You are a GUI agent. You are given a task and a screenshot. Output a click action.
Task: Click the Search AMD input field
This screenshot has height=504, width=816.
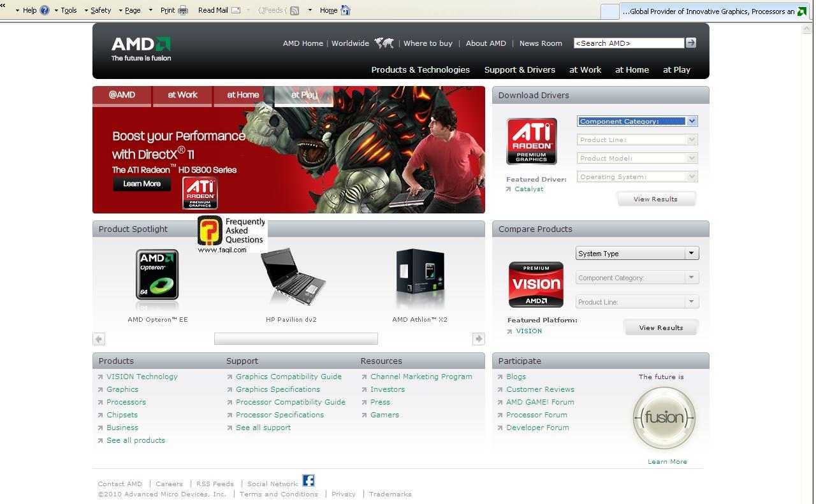pyautogui.click(x=628, y=43)
